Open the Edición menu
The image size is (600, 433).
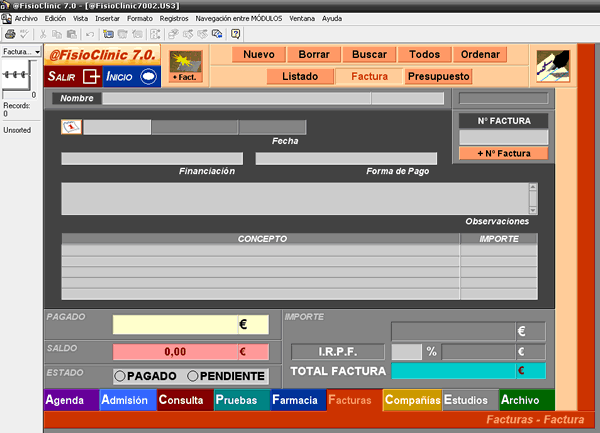point(55,18)
